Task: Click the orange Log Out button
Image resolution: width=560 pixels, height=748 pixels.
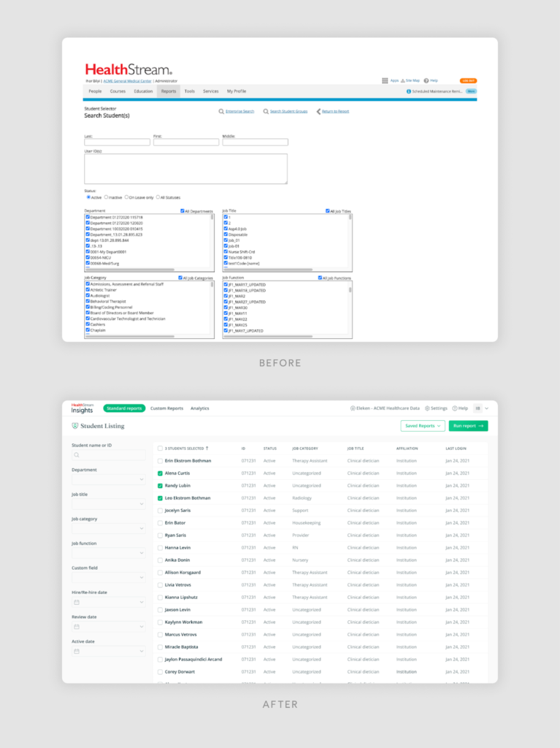Action: click(468, 80)
